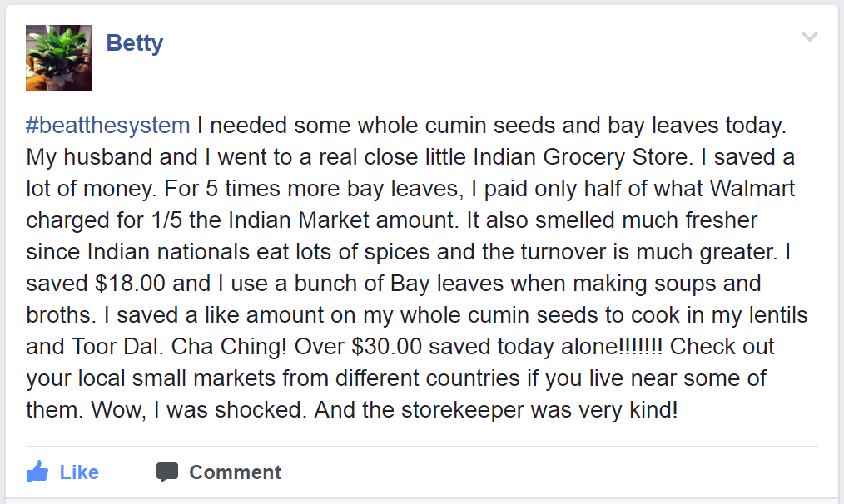
Task: Click the thumbs-up Like icon
Action: tap(37, 472)
